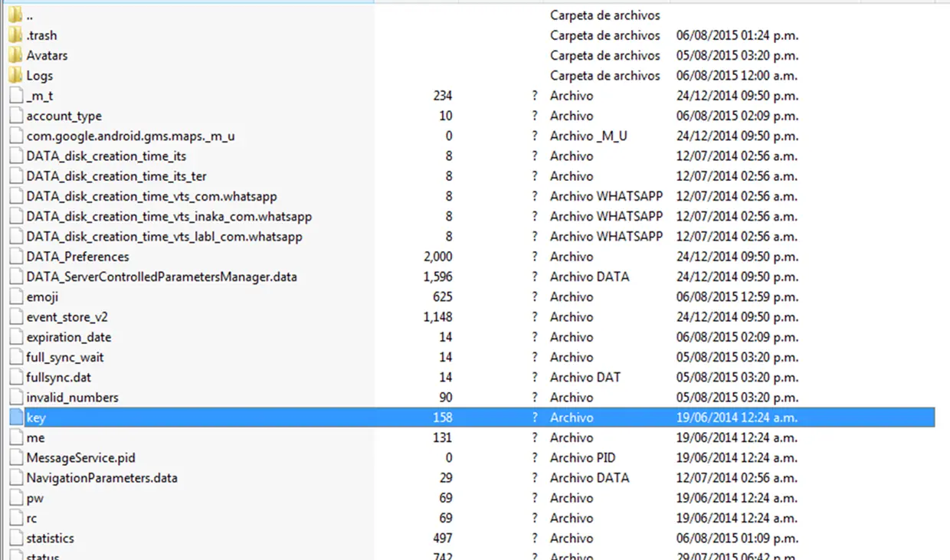
Task: Select the 'statistics' file name
Action: pos(50,538)
